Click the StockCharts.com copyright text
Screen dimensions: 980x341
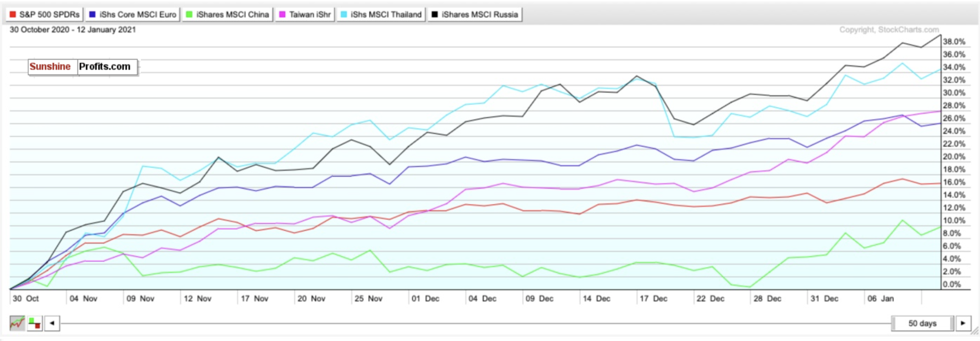pyautogui.click(x=889, y=30)
